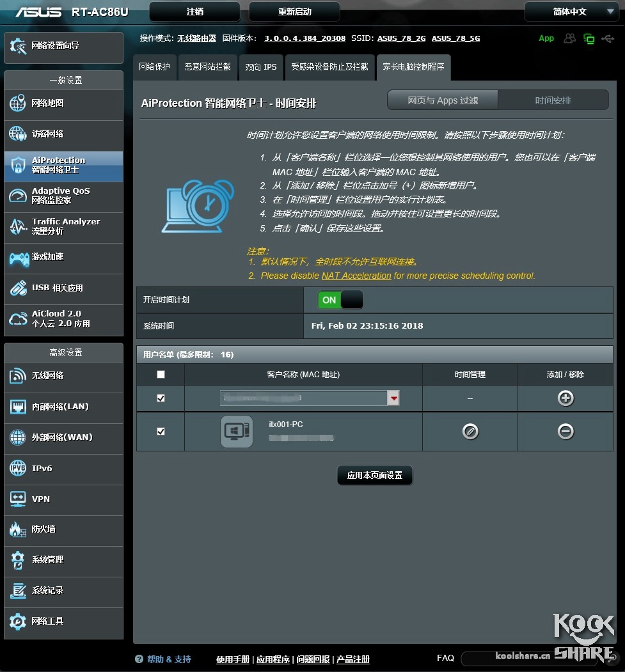Open the USB application icon
Viewport: 625px width, 672px height.
point(18,288)
